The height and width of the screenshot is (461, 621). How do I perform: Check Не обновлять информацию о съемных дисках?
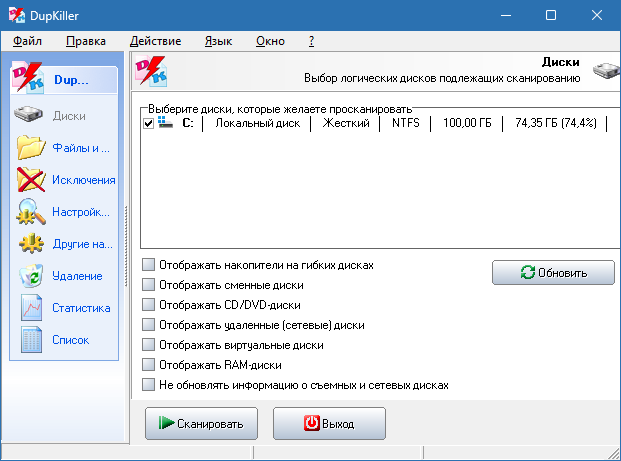148,385
